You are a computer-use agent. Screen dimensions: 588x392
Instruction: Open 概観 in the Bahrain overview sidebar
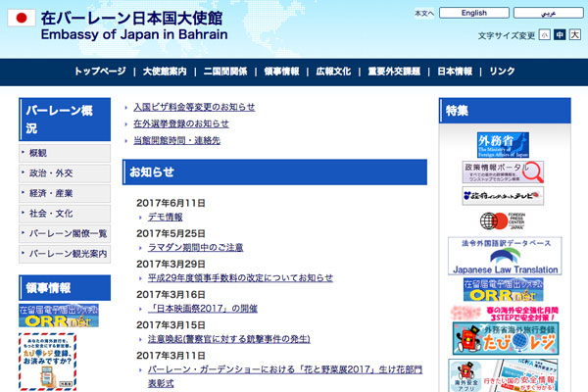point(65,153)
